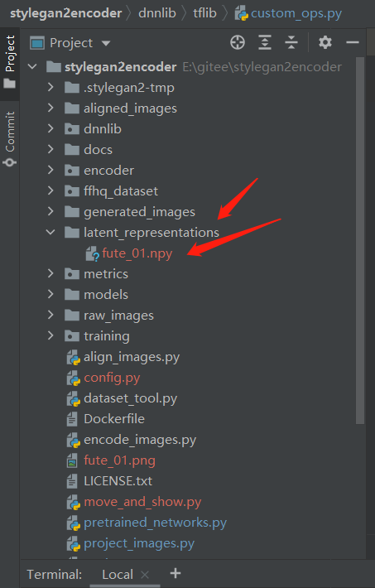The height and width of the screenshot is (588, 375).
Task: Click the Project tool window sidebar tab
Action: tap(10, 62)
